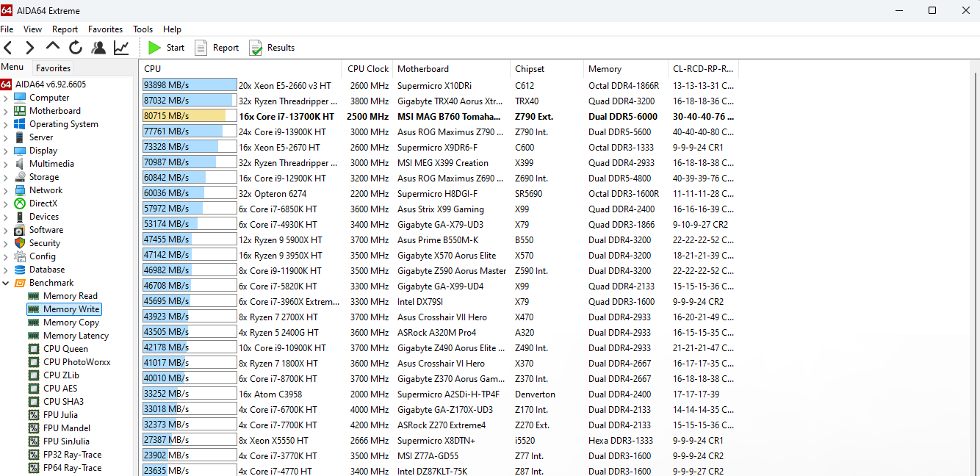Expand the Motherboard tree node
The image size is (980, 476).
click(x=6, y=111)
